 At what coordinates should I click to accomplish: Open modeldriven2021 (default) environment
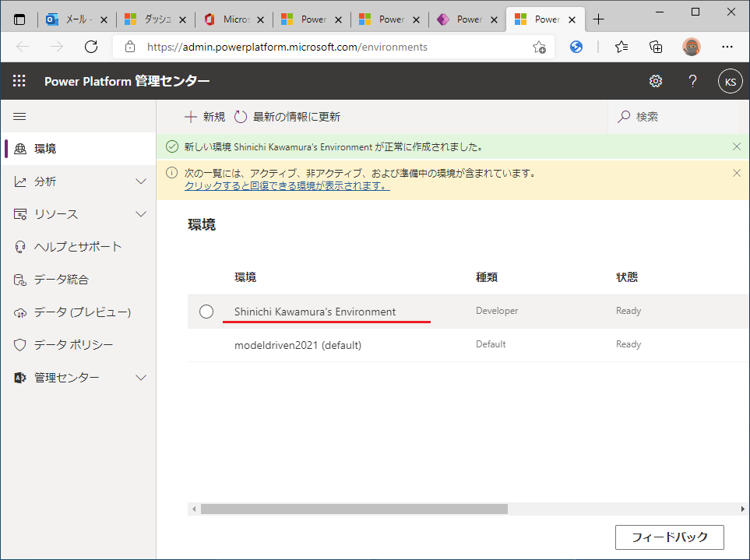(x=298, y=345)
